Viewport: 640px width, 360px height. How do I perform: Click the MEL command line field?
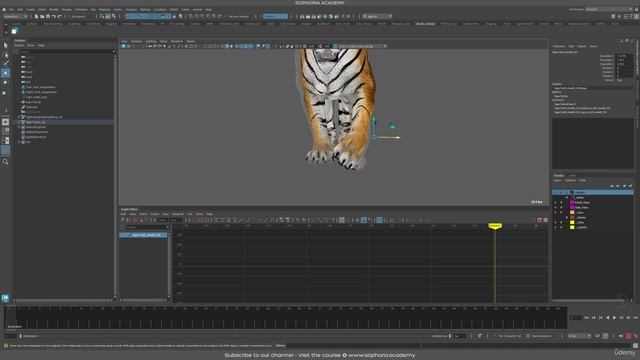[353, 346]
